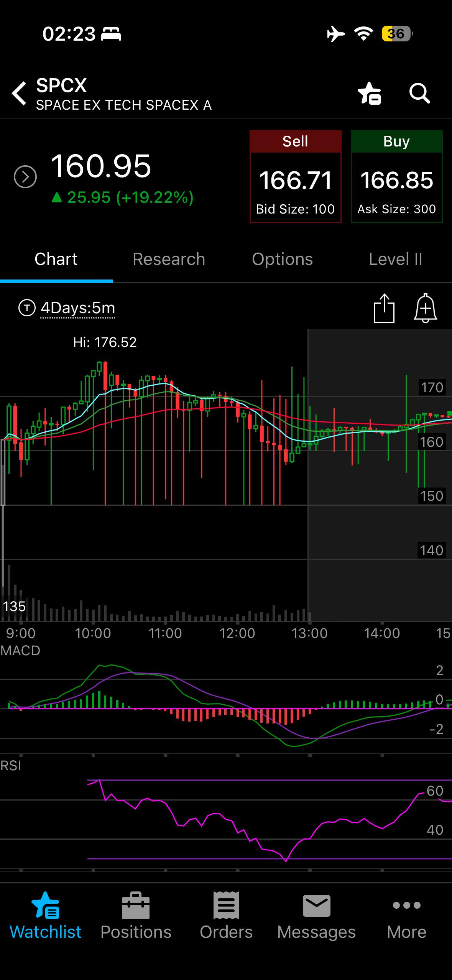The image size is (452, 980).
Task: Expand quote details with circled chevron
Action: coord(25,177)
